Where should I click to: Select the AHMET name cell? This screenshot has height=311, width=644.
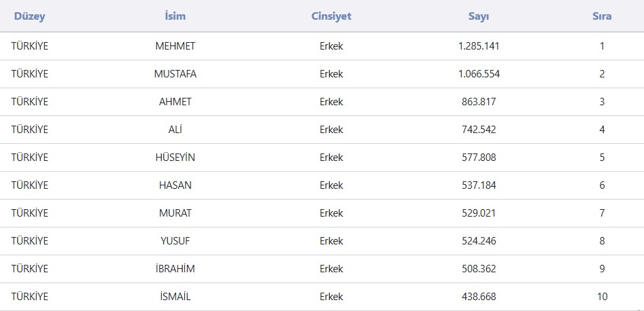175,102
